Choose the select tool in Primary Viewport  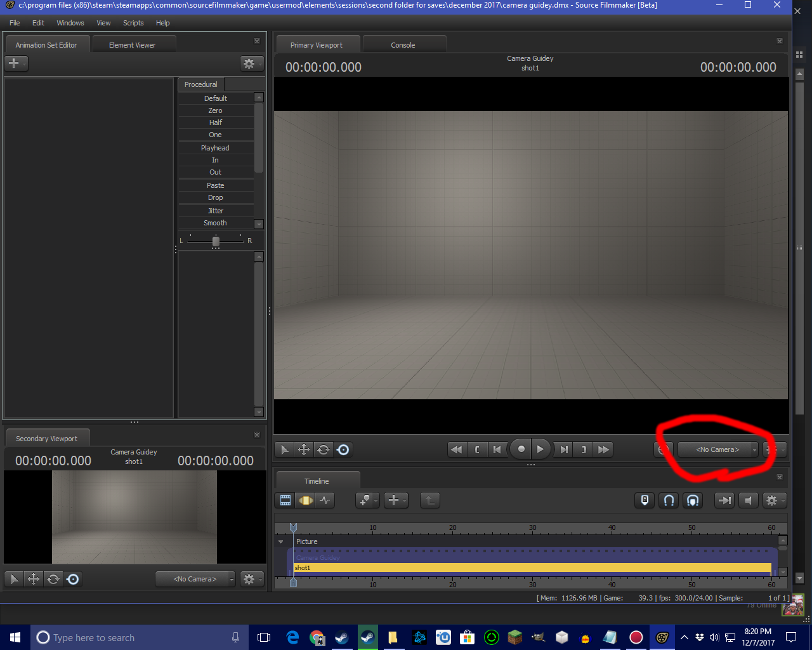[x=284, y=449]
